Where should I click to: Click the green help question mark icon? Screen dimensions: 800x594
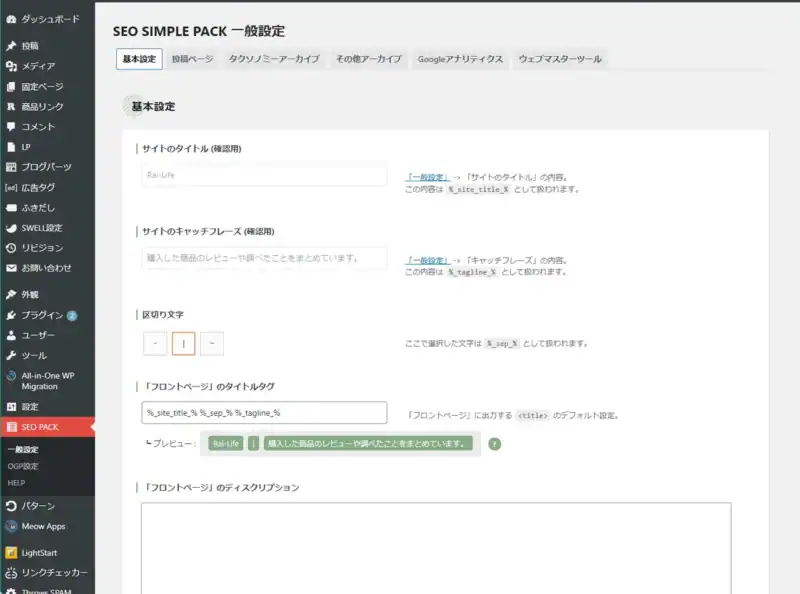(494, 444)
